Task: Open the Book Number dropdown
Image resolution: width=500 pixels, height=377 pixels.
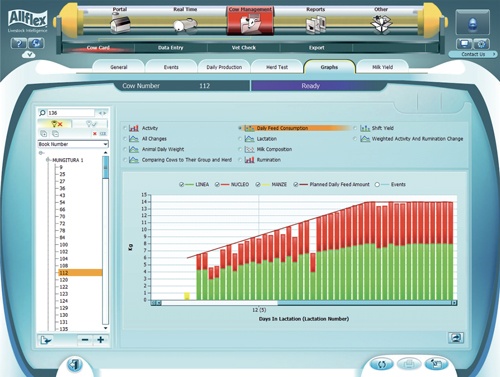Action: 73,144
